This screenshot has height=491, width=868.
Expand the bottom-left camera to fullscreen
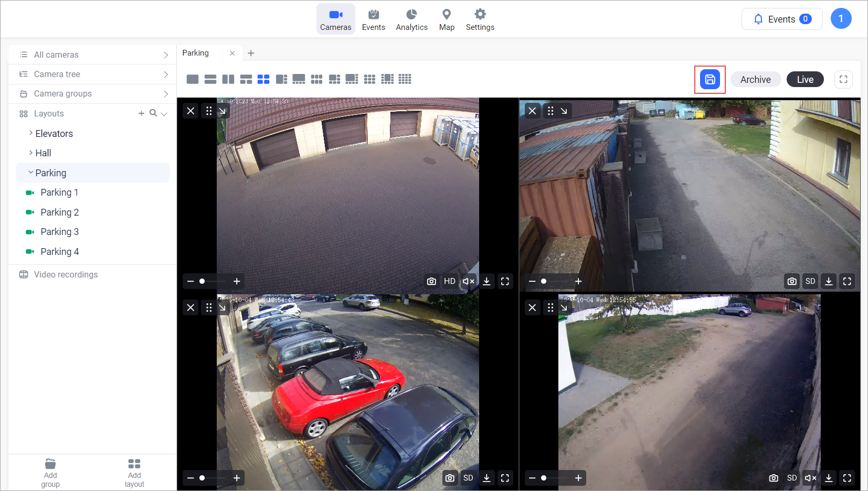pos(505,478)
